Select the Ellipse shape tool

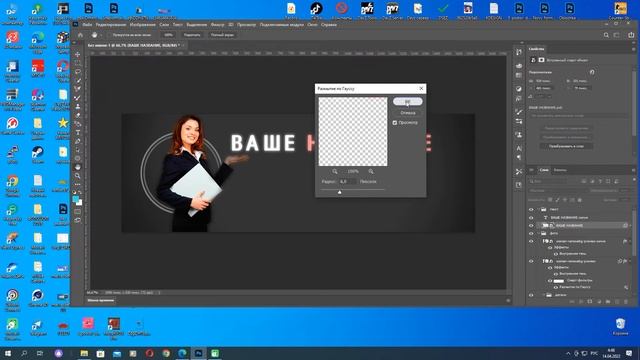78,158
